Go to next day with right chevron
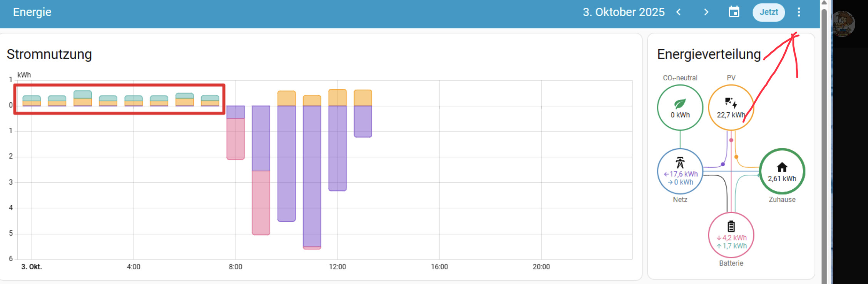 click(706, 12)
